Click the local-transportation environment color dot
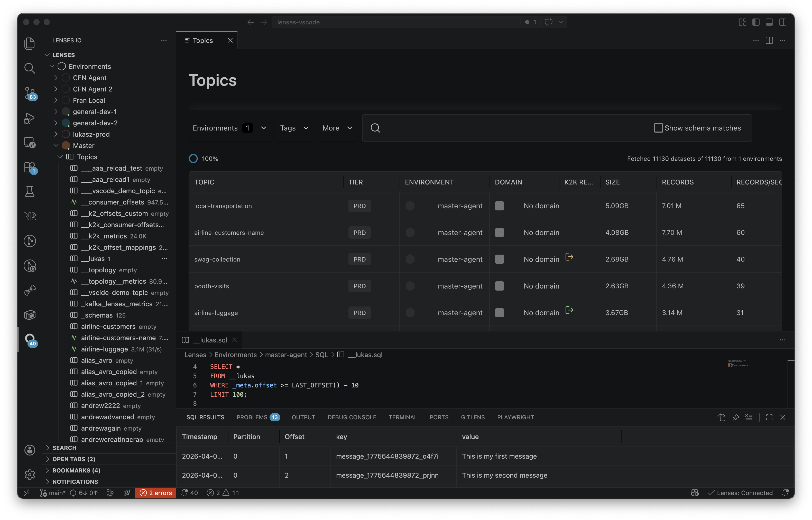Screen dimensions: 812x520 tap(410, 206)
